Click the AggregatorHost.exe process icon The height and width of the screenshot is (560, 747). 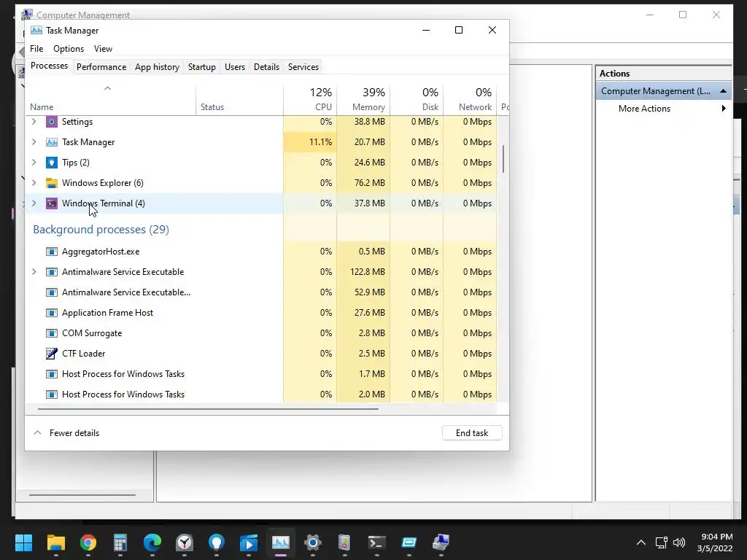(x=52, y=252)
